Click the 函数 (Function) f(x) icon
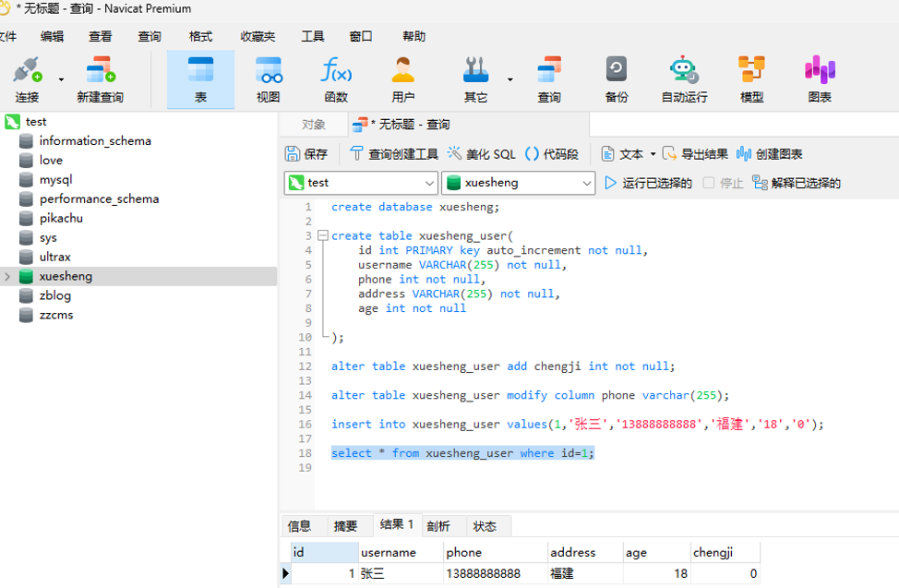This screenshot has height=588, width=899. [x=336, y=78]
